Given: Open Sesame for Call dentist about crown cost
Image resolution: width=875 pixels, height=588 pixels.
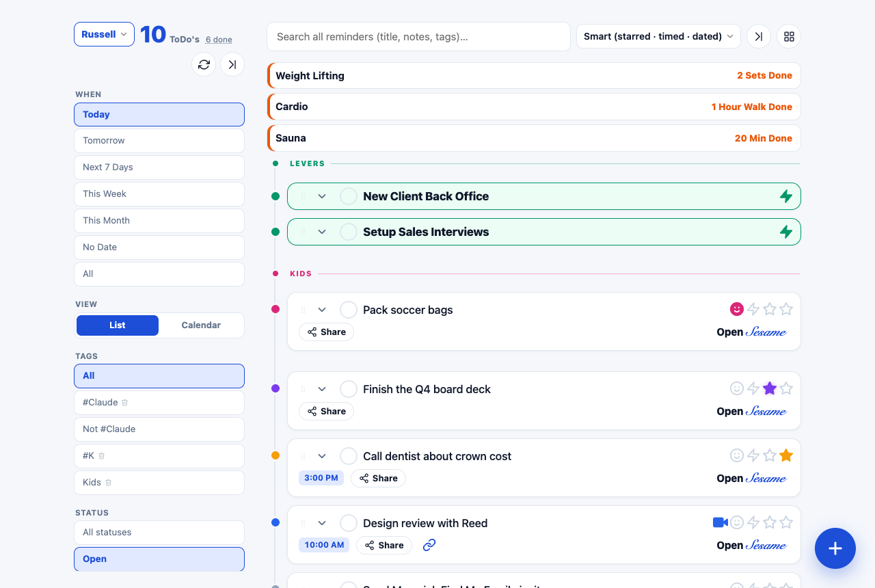Looking at the screenshot, I should (751, 479).
